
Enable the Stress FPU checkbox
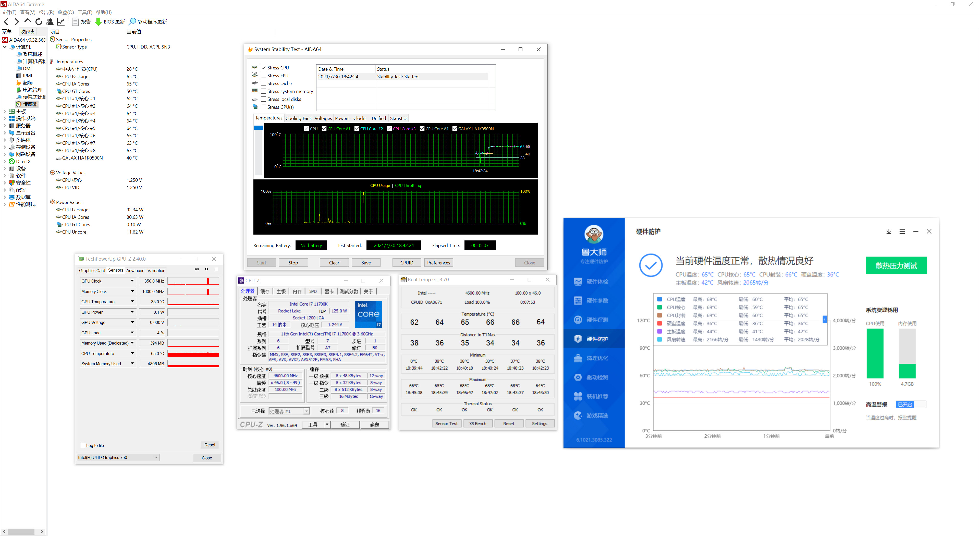coord(264,76)
